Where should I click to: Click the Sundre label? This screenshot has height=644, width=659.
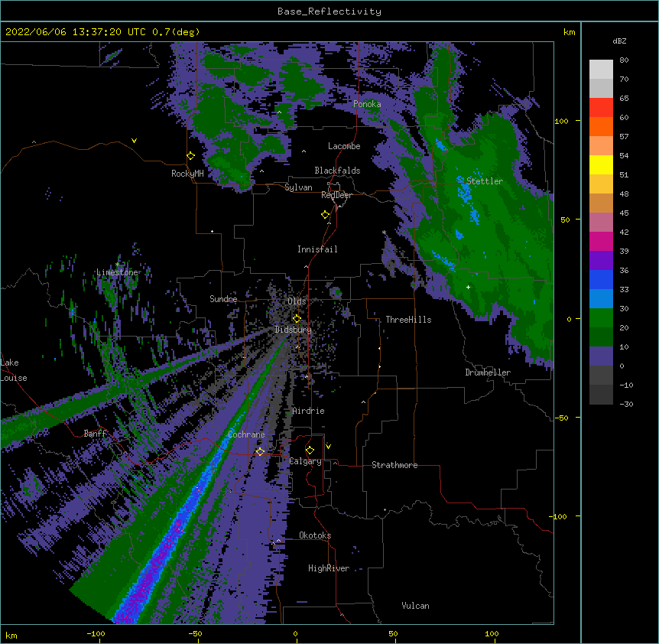[223, 299]
